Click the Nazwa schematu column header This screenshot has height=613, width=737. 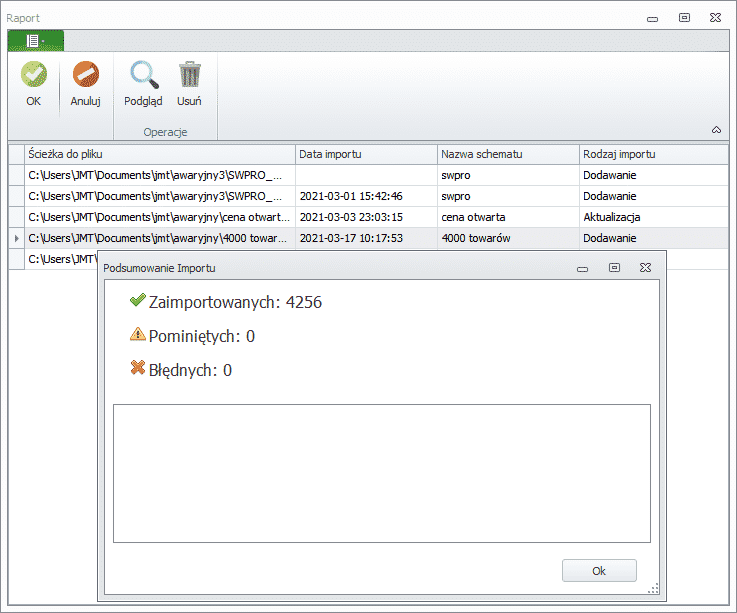coord(508,154)
